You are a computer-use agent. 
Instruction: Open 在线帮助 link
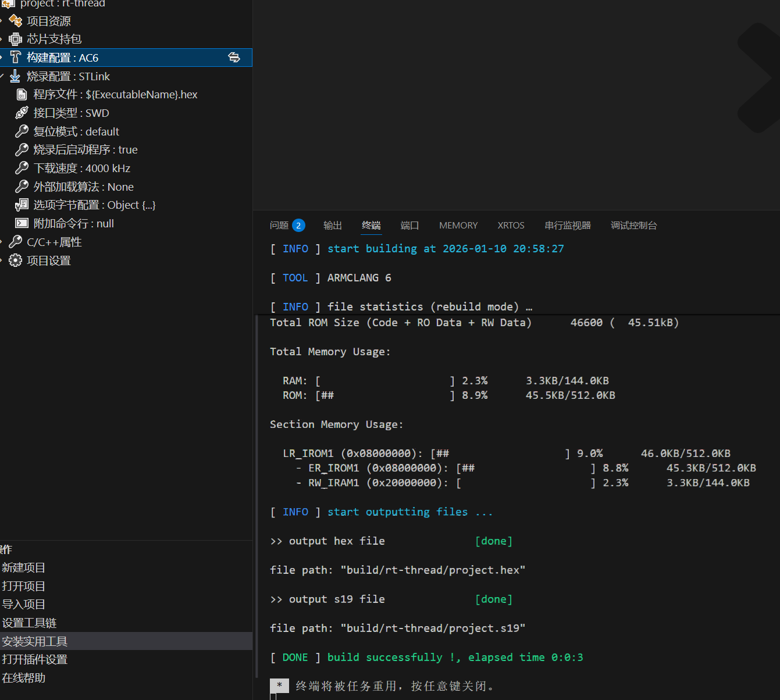point(24,678)
